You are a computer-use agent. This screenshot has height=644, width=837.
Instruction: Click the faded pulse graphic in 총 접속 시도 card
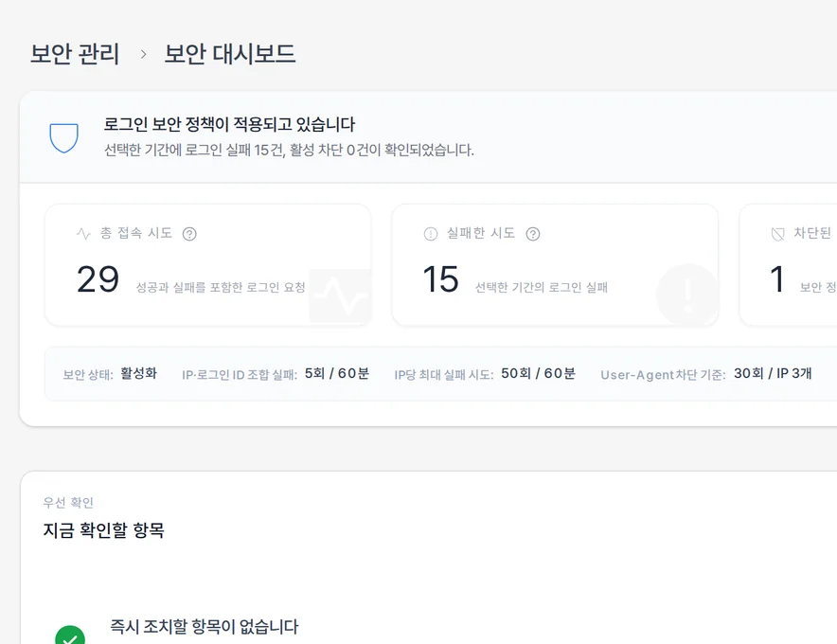(x=341, y=295)
